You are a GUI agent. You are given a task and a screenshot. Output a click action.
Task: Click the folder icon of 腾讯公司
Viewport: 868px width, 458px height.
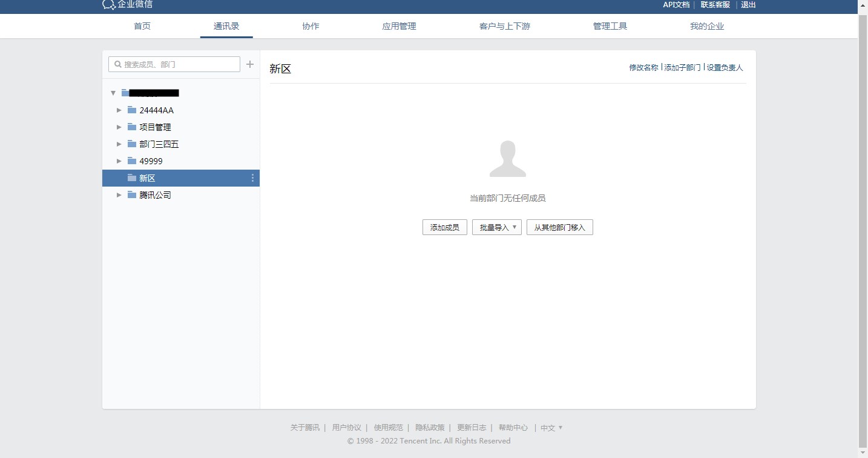coord(132,195)
